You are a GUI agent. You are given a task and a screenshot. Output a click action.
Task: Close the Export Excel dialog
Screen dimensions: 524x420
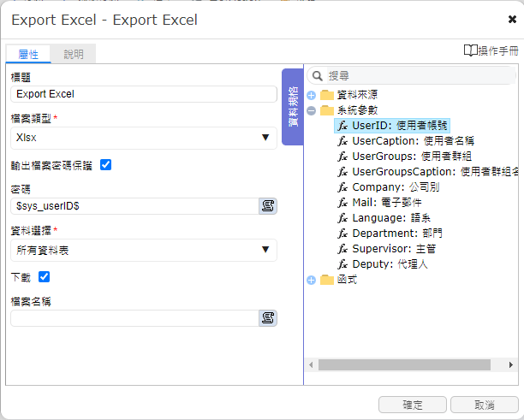(x=512, y=20)
